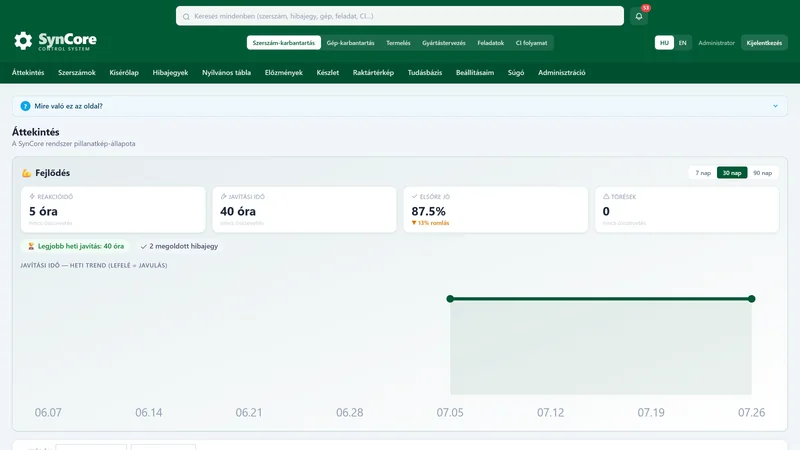
Task: Open the Feladatok module tab
Action: tap(490, 43)
